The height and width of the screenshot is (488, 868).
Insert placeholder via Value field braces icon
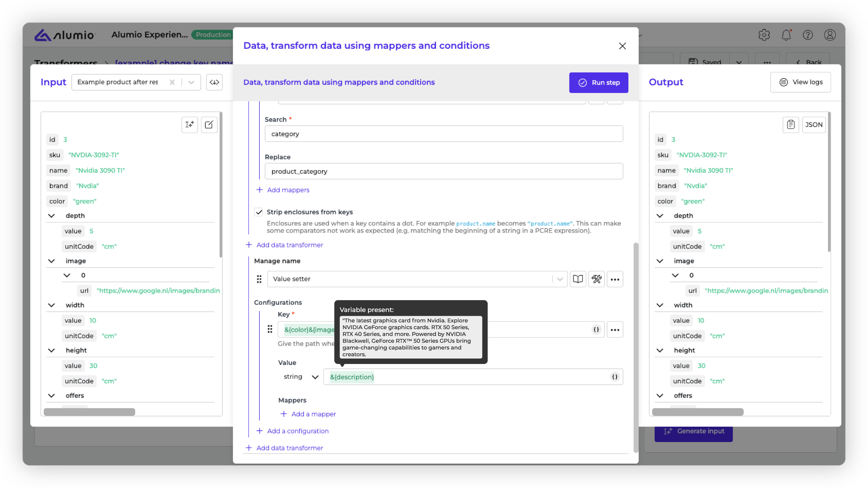click(x=615, y=377)
